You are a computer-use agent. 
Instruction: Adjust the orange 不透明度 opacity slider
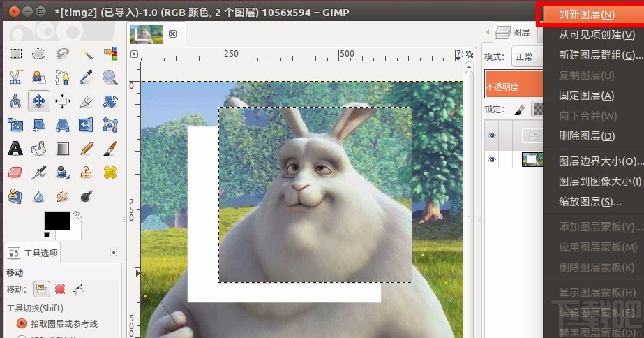(514, 87)
